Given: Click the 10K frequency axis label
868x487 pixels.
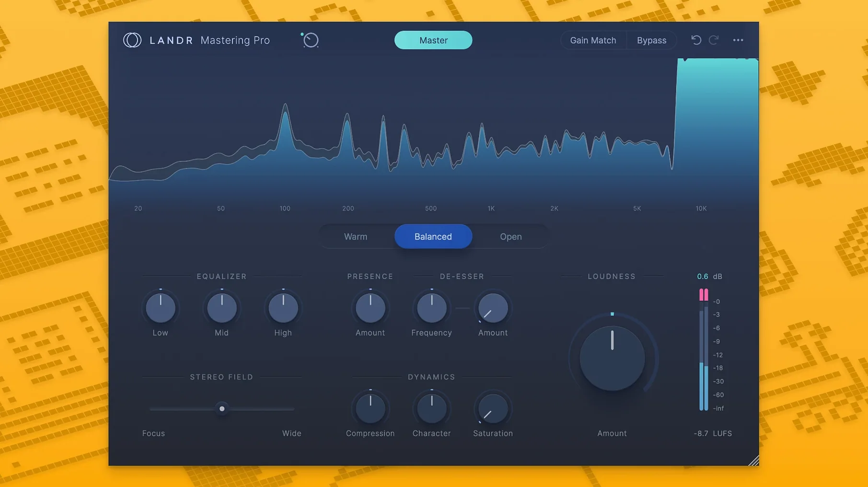Looking at the screenshot, I should coord(701,209).
